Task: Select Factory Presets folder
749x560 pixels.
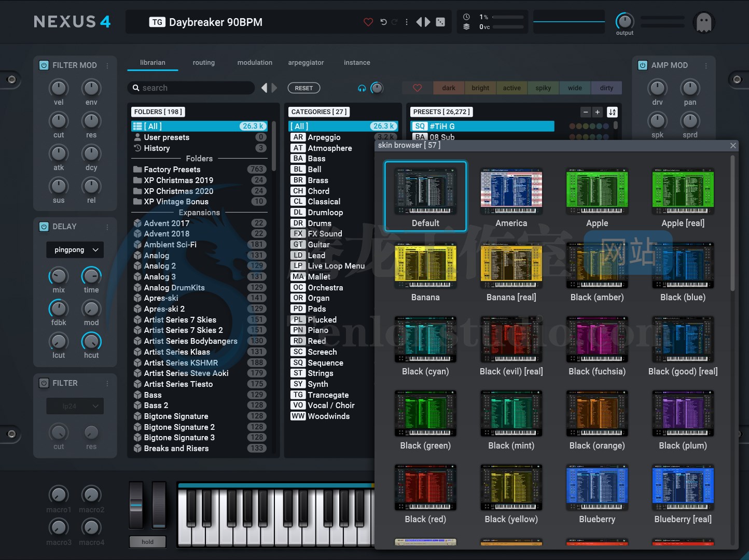Action: [200, 170]
